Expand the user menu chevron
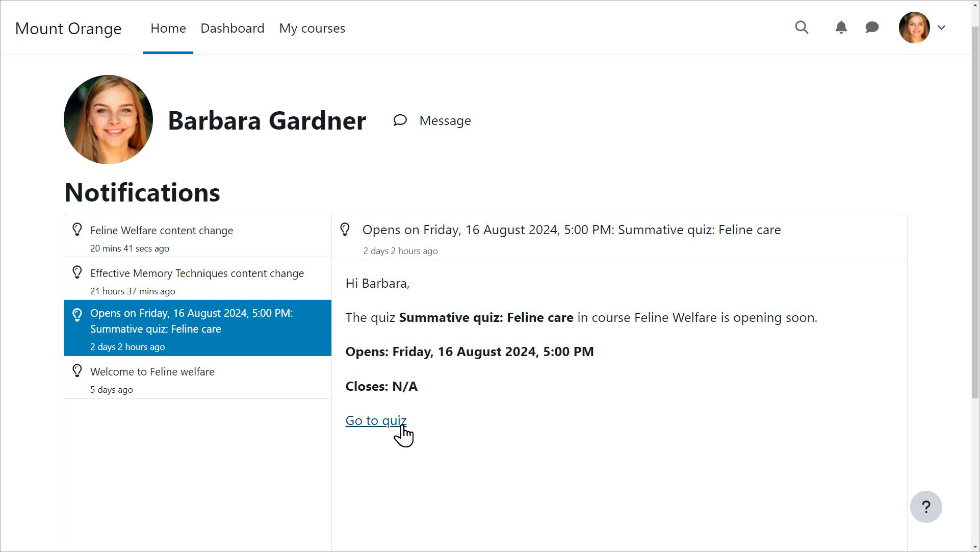The height and width of the screenshot is (552, 980). pos(941,28)
